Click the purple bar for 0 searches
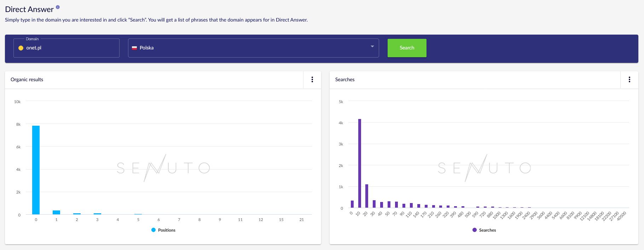Screen dimensions: 644x250 click(x=352, y=204)
